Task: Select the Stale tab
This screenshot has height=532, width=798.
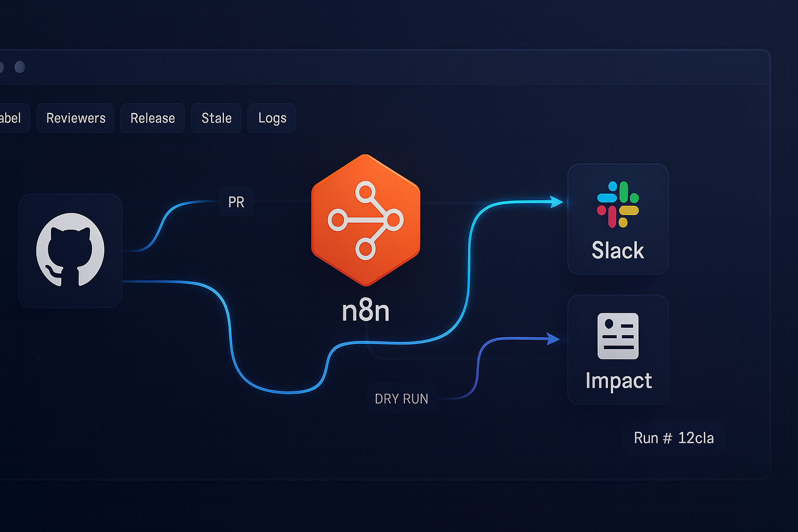Action: [216, 118]
